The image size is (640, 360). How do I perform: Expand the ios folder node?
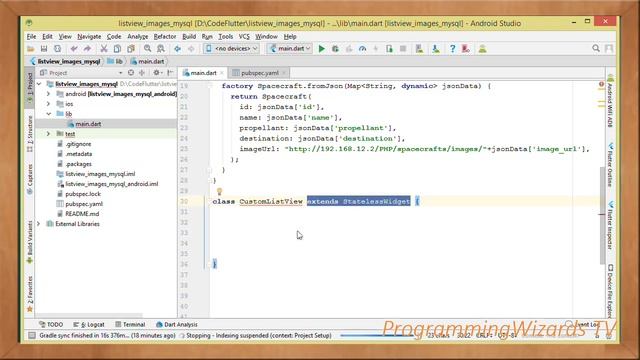pos(48,104)
